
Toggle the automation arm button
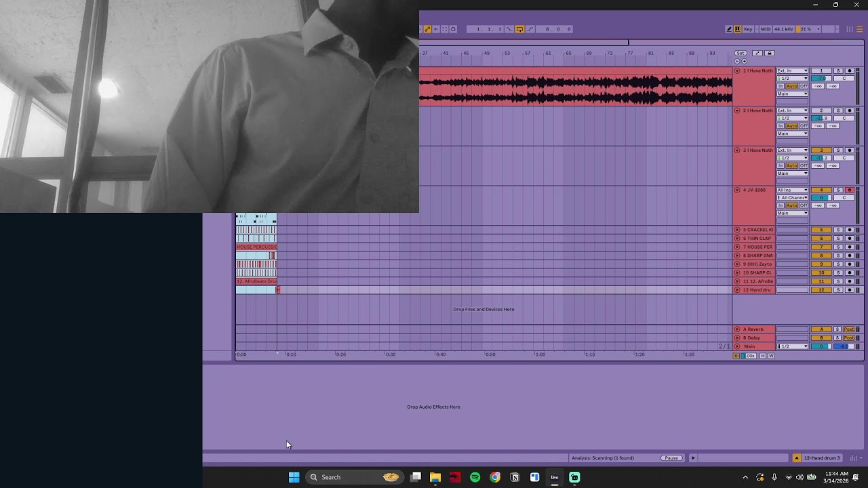coord(427,29)
